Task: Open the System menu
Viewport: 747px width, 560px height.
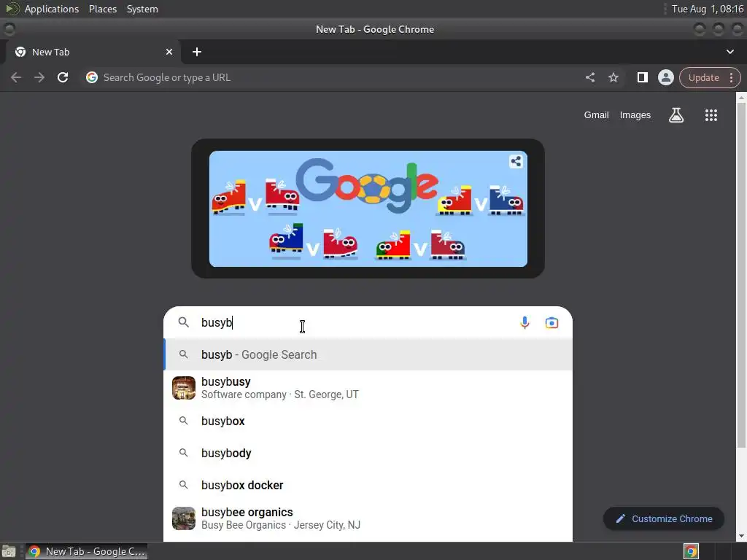Action: 142,9
